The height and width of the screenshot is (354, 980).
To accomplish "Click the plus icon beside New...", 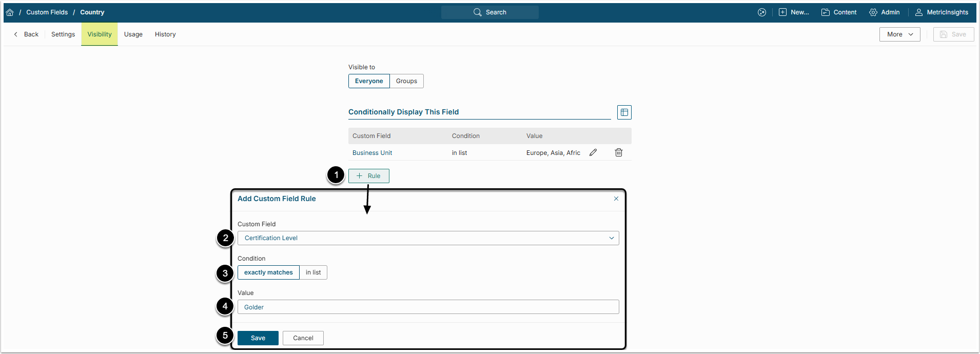I will click(782, 12).
